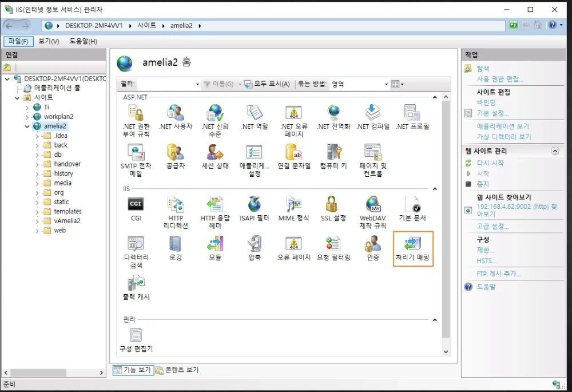
Task: Open the ISAPI 필터 icon
Action: pos(255,209)
